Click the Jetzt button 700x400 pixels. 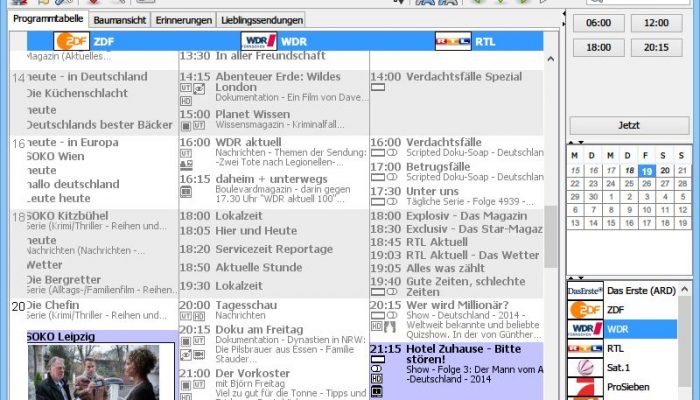pyautogui.click(x=629, y=125)
